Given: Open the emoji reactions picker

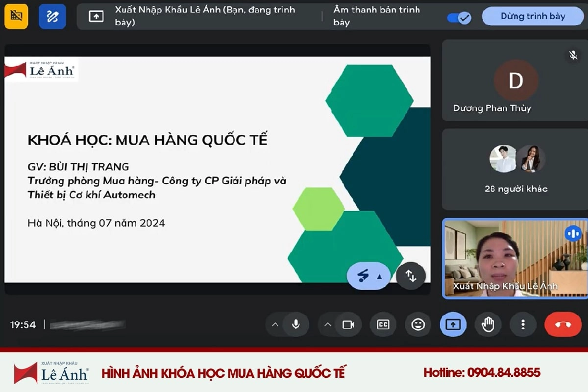Looking at the screenshot, I should coord(418,324).
